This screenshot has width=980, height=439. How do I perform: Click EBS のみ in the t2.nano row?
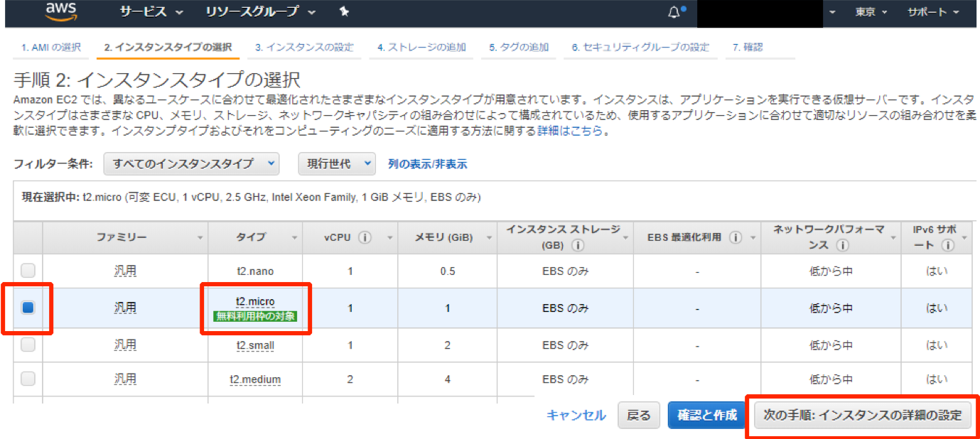click(565, 271)
